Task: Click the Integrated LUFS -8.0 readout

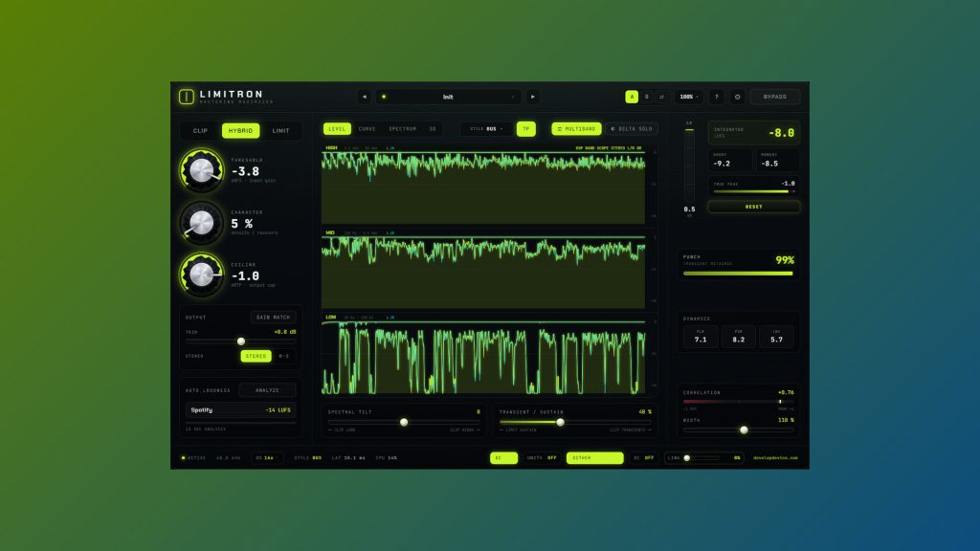Action: tap(754, 132)
